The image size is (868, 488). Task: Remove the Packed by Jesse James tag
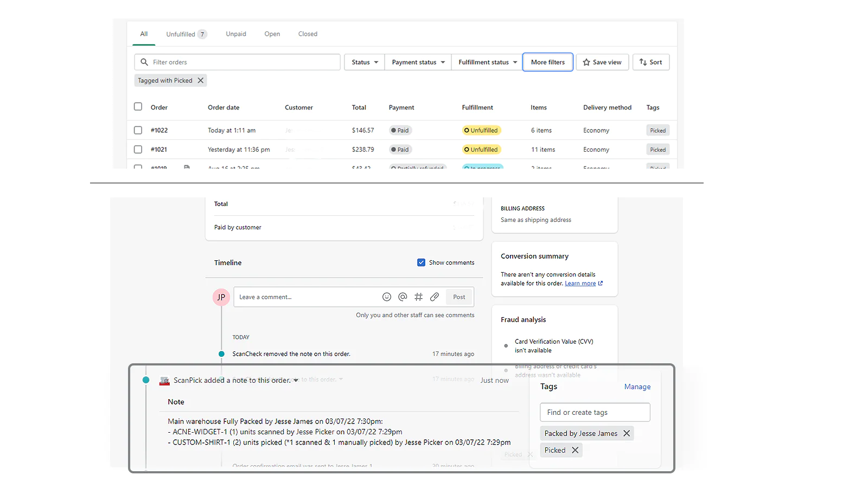point(627,433)
